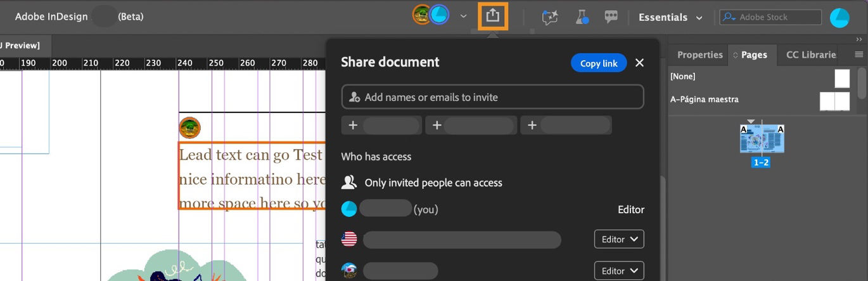Switch to the Properties tab
Viewport: 868px width, 281px height.
(699, 55)
